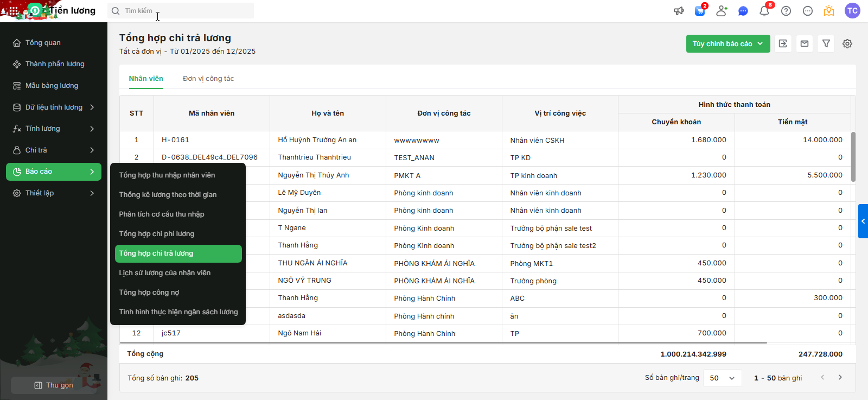Click the more options ellipsis icon
868x400 pixels.
[x=808, y=11]
